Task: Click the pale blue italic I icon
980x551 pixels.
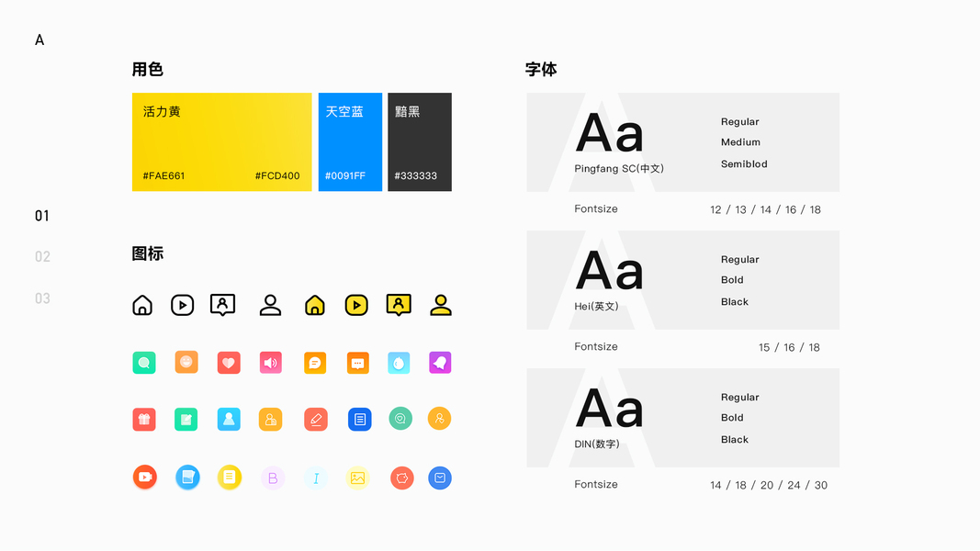Action: [316, 478]
